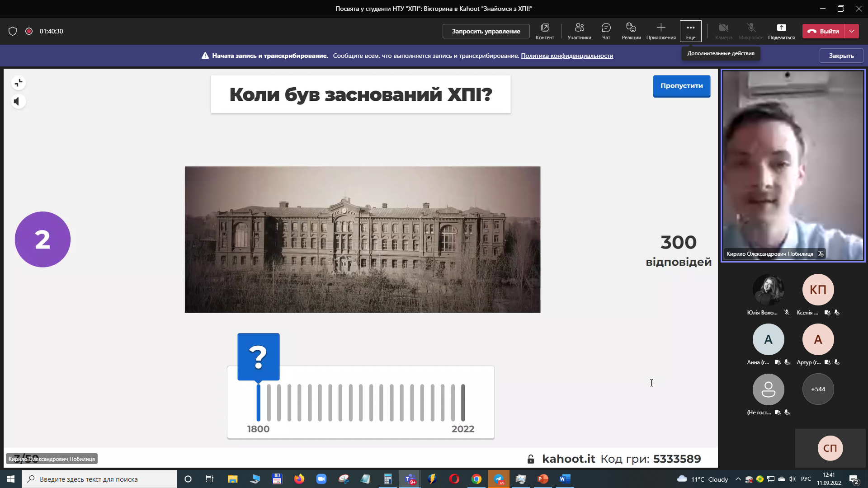Image resolution: width=868 pixels, height=488 pixels.
Task: Select Анна participant avatar
Action: coord(768,339)
